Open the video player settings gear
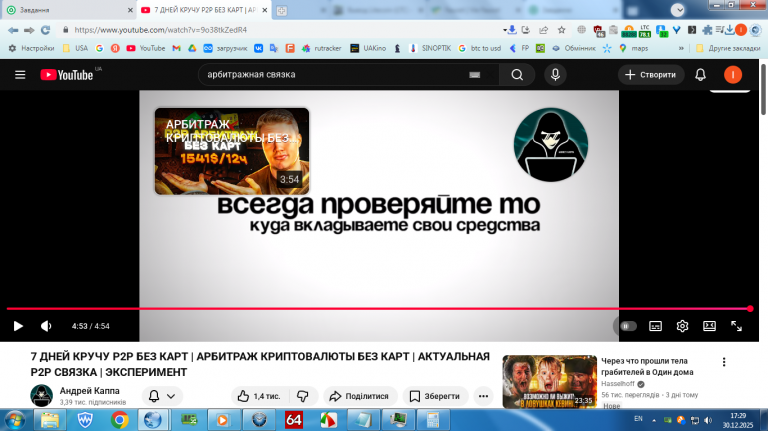The width and height of the screenshot is (768, 431). point(682,326)
